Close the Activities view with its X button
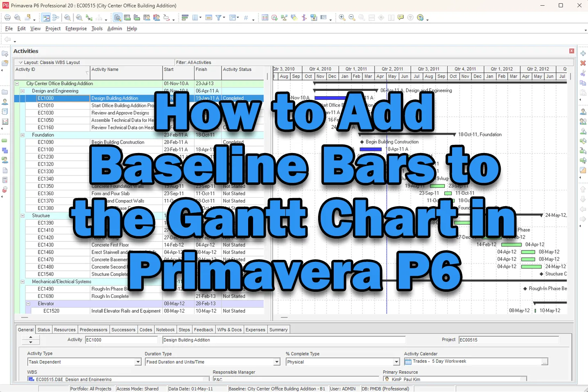Viewport: 588px width, 392px height. pyautogui.click(x=572, y=51)
